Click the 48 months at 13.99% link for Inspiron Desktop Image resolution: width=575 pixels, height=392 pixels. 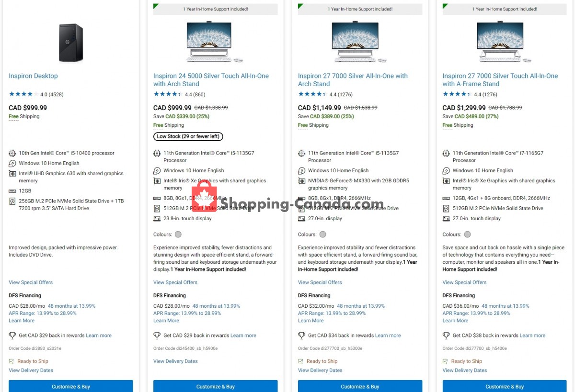71,306
